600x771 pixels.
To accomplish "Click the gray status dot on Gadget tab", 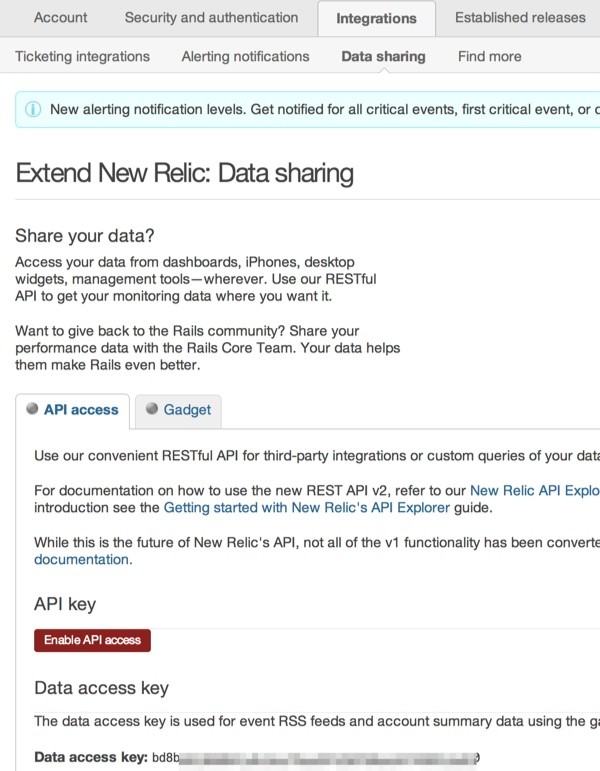I will pyautogui.click(x=152, y=409).
